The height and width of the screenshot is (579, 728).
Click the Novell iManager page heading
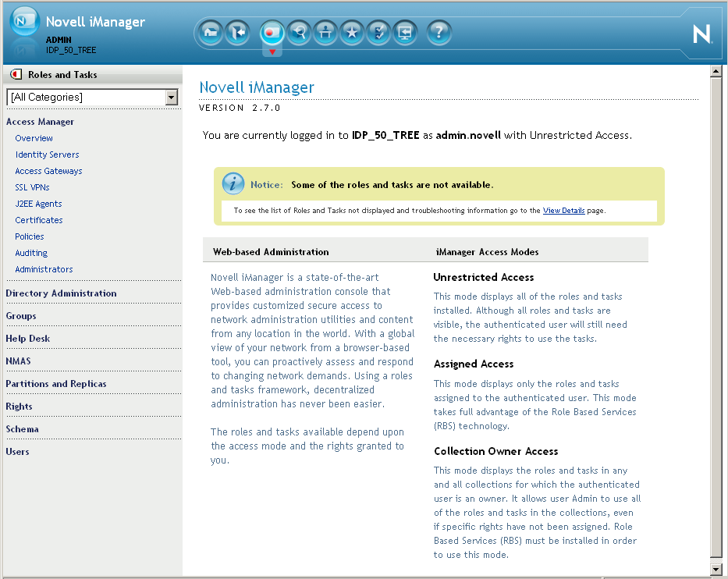pyautogui.click(x=257, y=87)
